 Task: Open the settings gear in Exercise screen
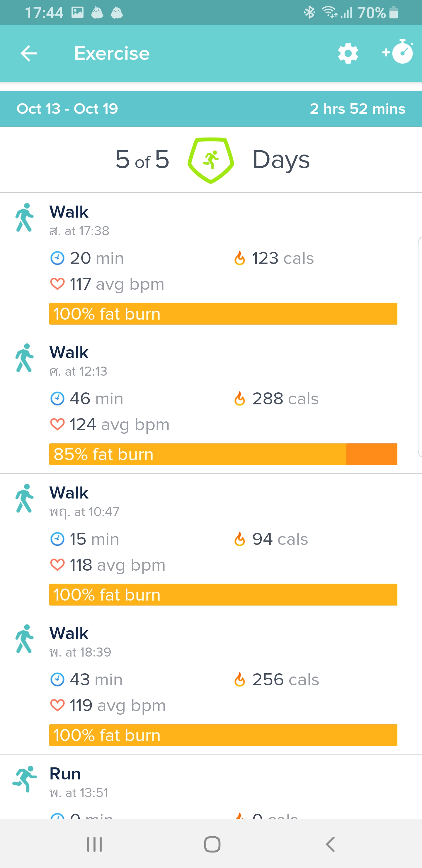coord(348,53)
